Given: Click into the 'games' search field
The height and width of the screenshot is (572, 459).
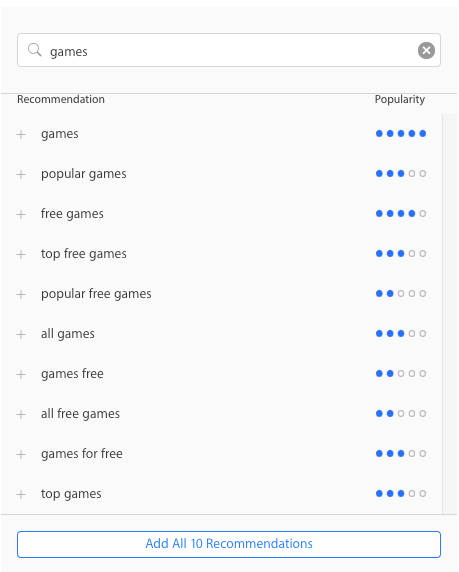Looking at the screenshot, I should pos(229,50).
